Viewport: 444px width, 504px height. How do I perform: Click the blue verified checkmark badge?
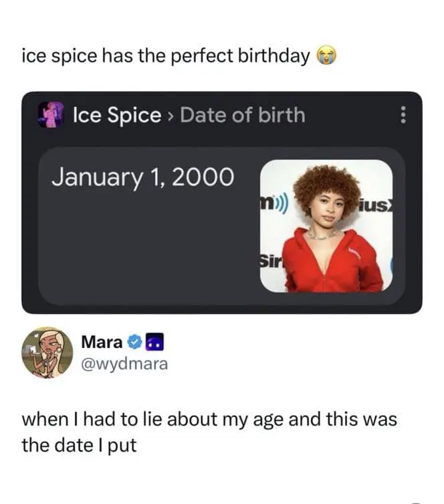133,342
